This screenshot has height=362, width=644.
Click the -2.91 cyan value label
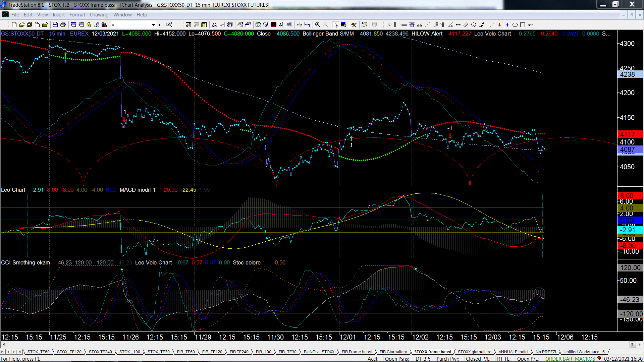(630, 230)
